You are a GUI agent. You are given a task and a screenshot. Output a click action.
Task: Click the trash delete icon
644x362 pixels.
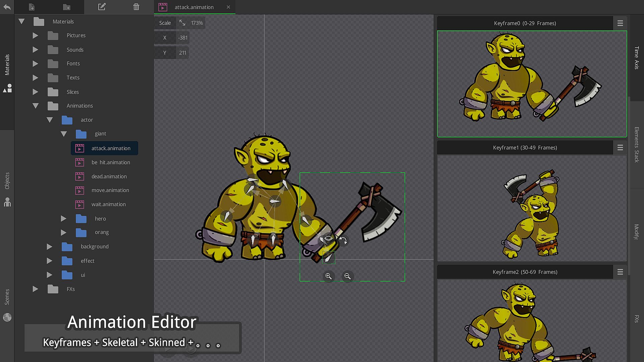(x=136, y=7)
